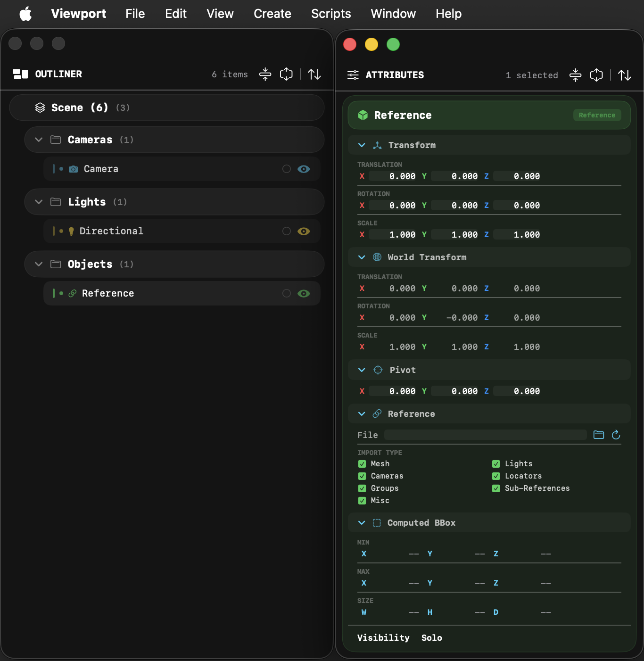Click the Outliner expand selection icon
The height and width of the screenshot is (661, 644).
pos(286,74)
